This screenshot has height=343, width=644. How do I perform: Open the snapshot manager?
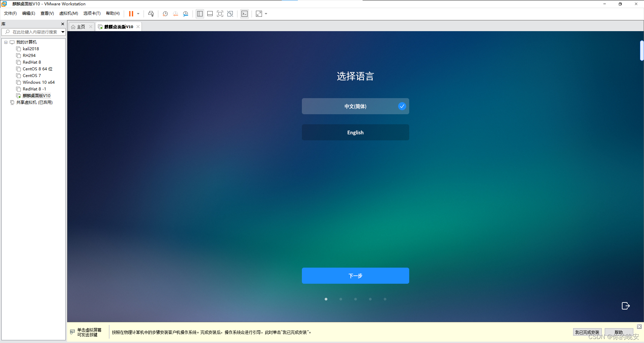185,14
